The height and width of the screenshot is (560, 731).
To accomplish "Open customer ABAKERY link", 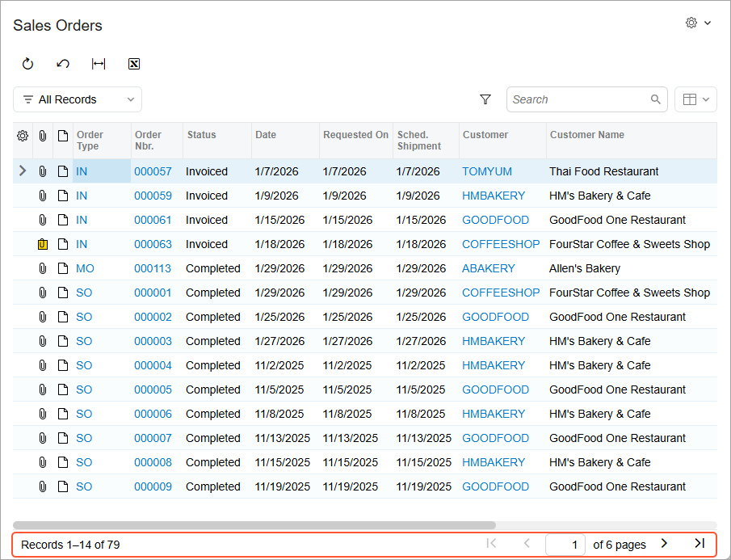I will click(x=489, y=268).
